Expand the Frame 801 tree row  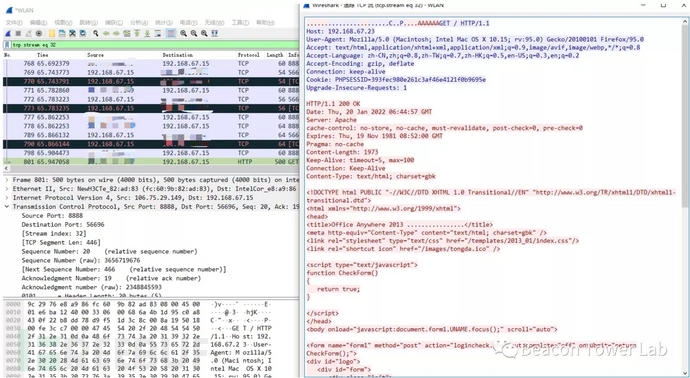click(7, 180)
